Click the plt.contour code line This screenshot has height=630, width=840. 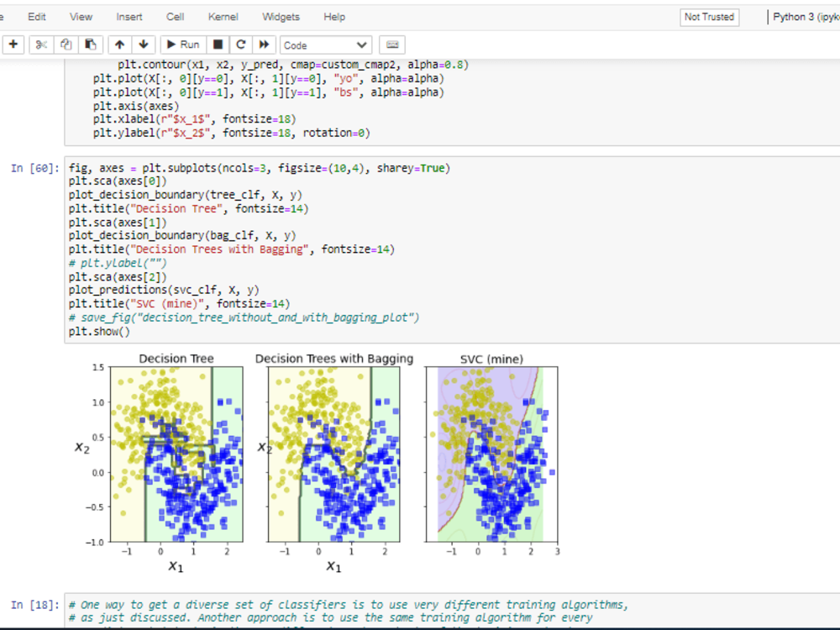point(293,65)
